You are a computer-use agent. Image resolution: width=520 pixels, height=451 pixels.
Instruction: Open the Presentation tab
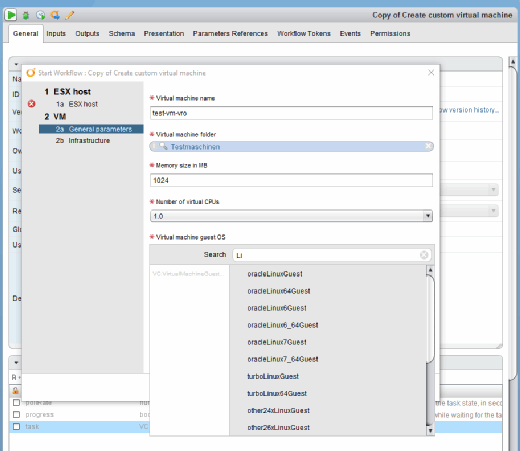click(164, 34)
